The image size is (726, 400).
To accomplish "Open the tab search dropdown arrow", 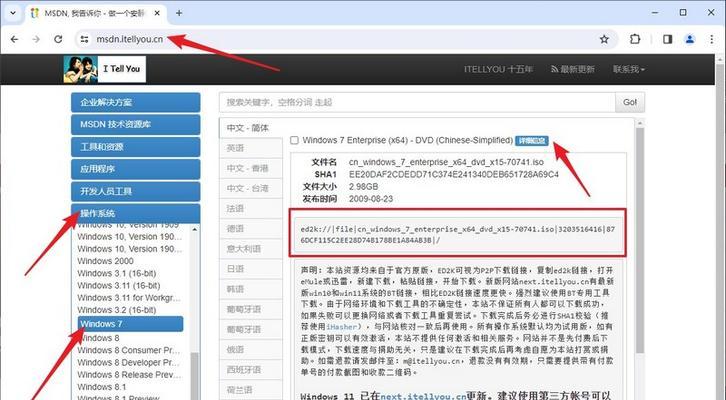I will tap(13, 13).
